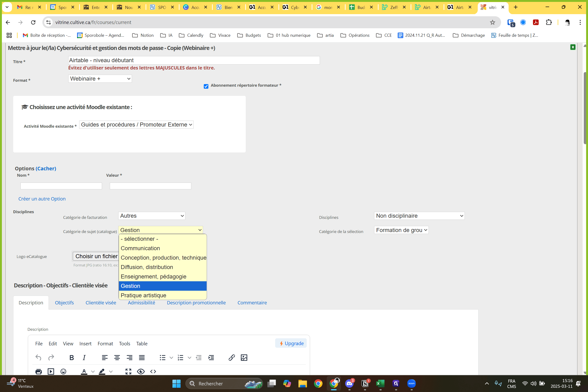Viewport: 588px width, 392px height.
Task: Preview the description content
Action: click(x=141, y=372)
